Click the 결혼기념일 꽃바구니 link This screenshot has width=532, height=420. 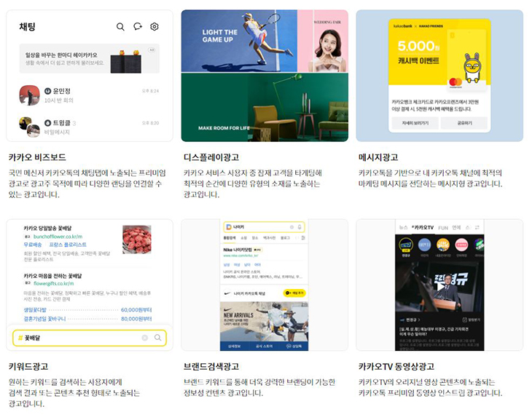click(44, 319)
